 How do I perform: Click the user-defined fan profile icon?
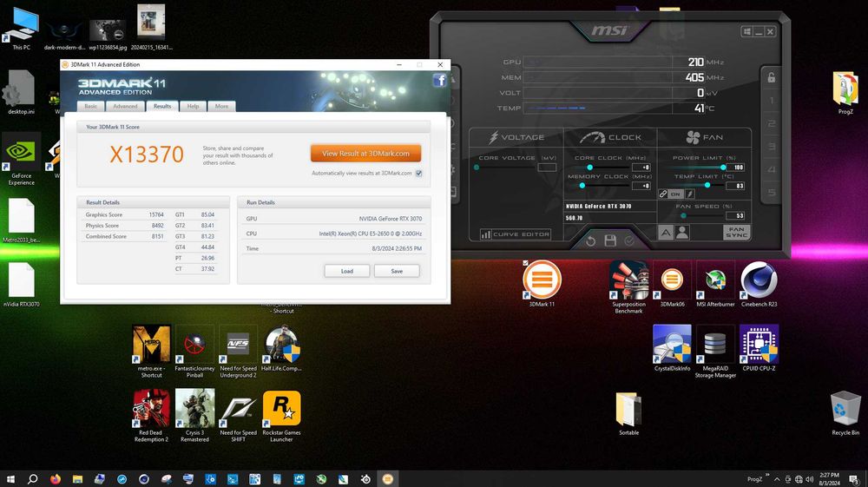[x=682, y=233]
